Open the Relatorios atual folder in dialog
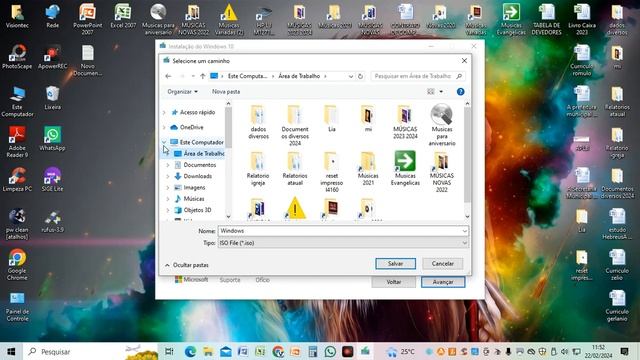640x360 pixels. coord(295,169)
